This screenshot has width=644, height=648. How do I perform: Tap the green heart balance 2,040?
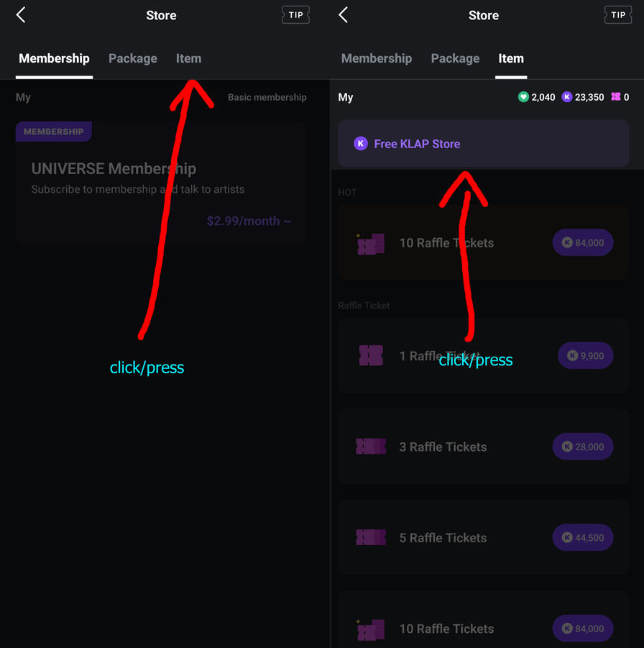[537, 97]
